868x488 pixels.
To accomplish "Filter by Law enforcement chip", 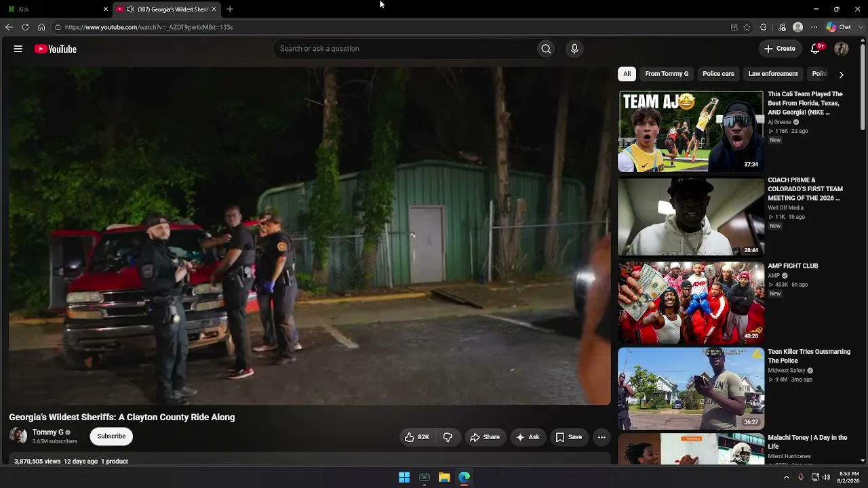I will tap(773, 74).
